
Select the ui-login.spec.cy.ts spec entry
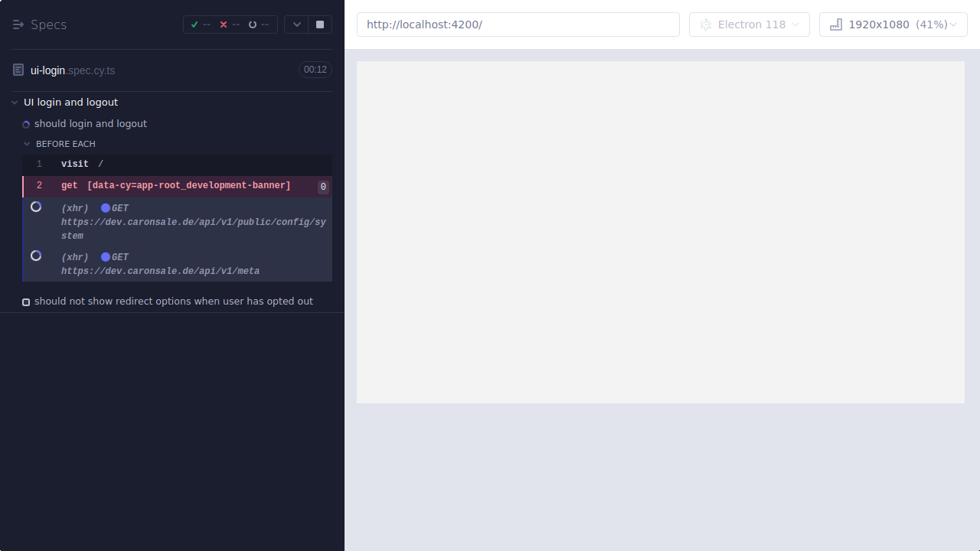pyautogui.click(x=72, y=70)
